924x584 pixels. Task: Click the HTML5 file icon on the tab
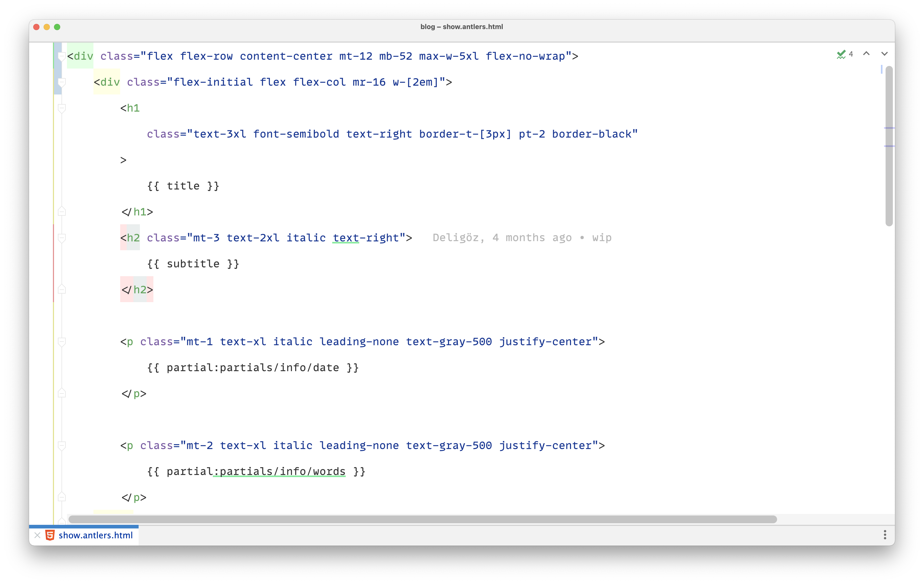[50, 535]
